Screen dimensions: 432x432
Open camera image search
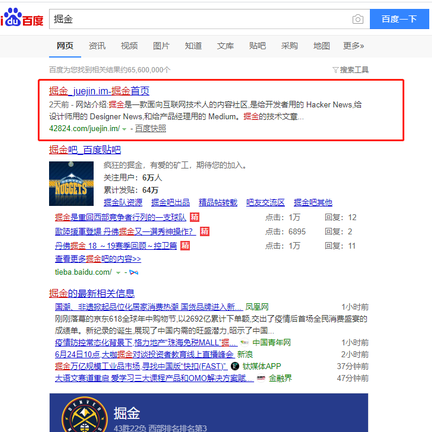pyautogui.click(x=358, y=19)
